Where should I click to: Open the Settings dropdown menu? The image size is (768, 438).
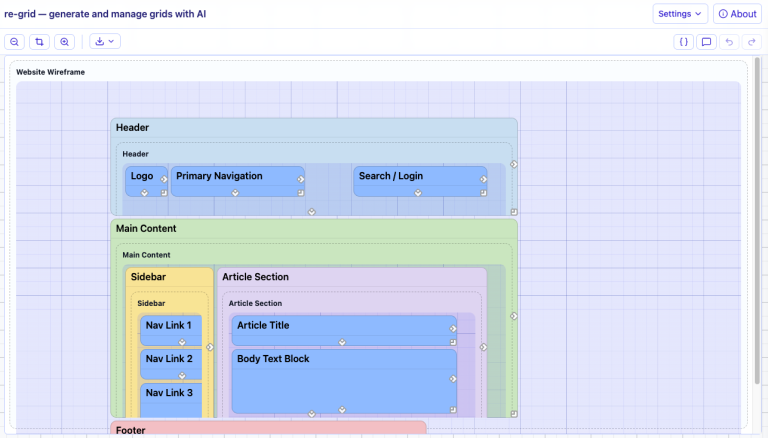pos(680,14)
